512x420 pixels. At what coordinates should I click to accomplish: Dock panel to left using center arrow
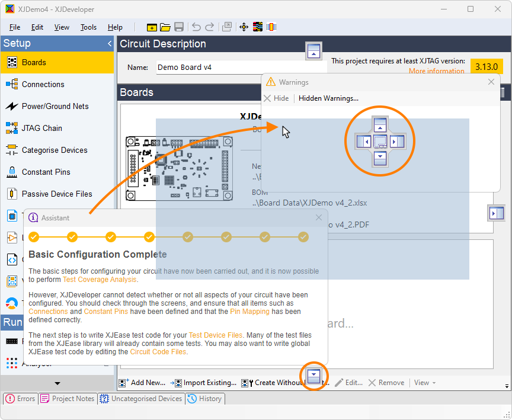(x=363, y=142)
